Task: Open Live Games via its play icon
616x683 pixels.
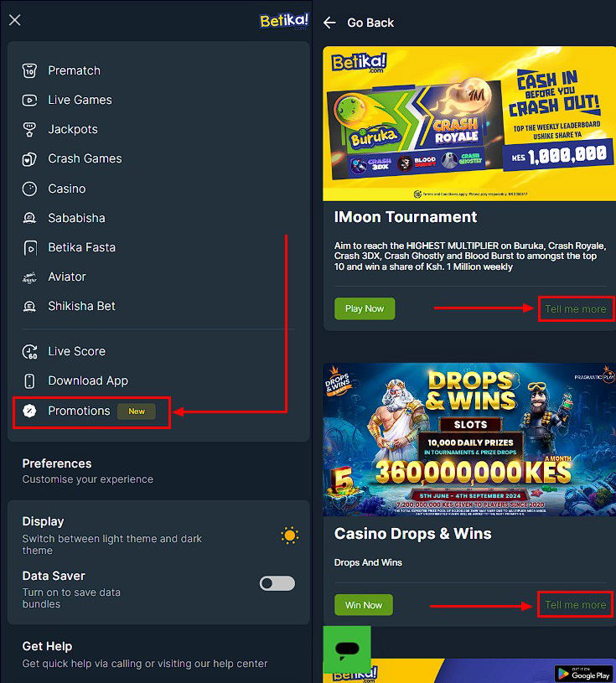Action: click(29, 101)
